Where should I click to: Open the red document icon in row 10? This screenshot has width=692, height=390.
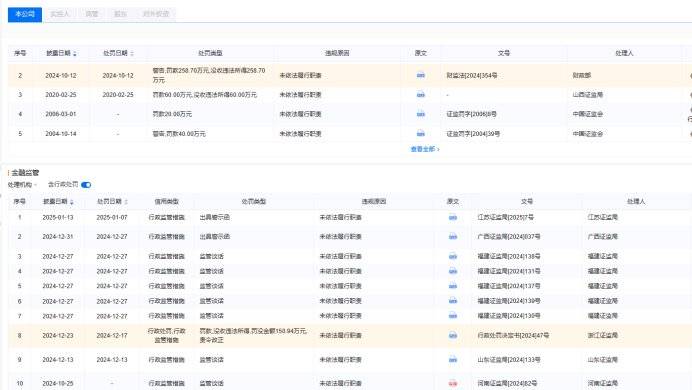[x=453, y=383]
